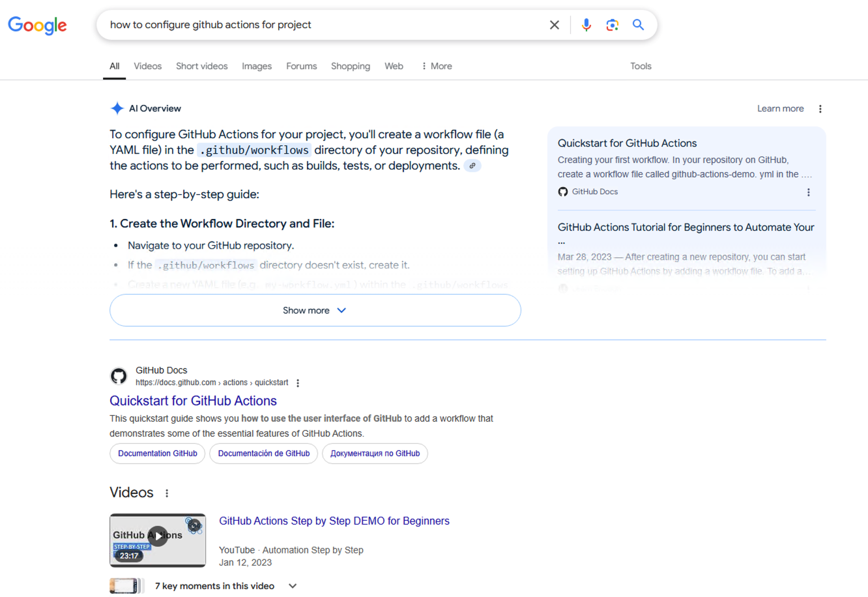This screenshot has height=597, width=868.
Task: Click Documentación de GitHub sitelink chip
Action: pos(264,454)
